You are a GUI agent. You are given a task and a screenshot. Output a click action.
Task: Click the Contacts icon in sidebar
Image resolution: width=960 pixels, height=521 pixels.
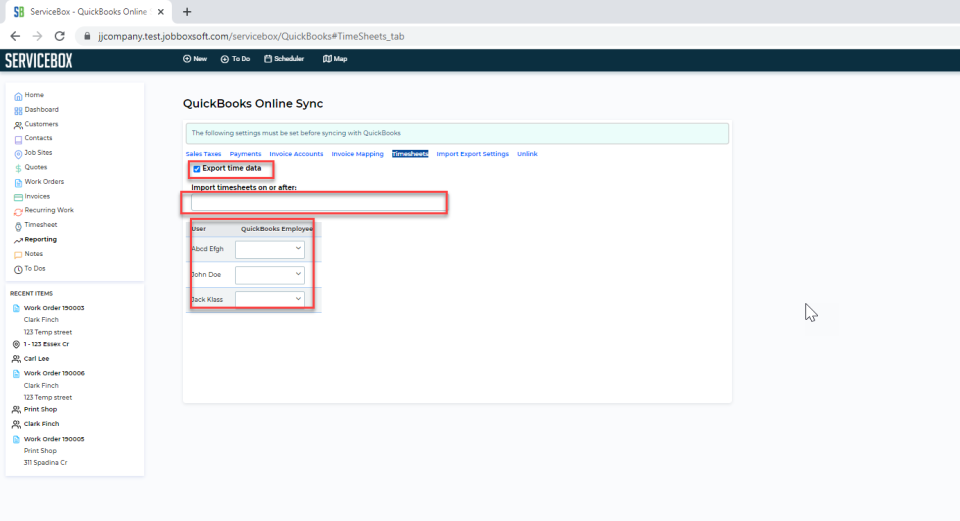click(18, 139)
